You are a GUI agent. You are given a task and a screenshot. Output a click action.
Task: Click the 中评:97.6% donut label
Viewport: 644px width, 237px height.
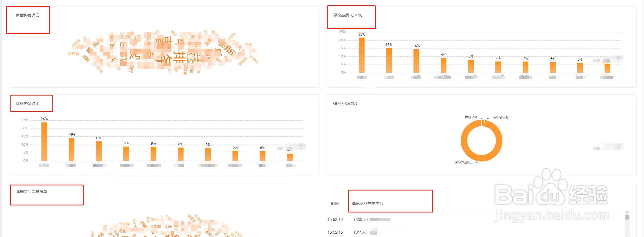(x=461, y=163)
